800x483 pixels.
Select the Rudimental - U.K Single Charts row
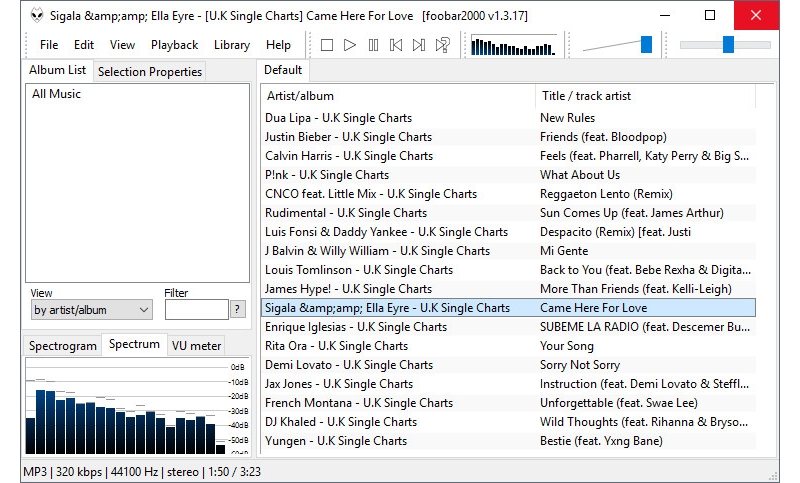click(509, 213)
